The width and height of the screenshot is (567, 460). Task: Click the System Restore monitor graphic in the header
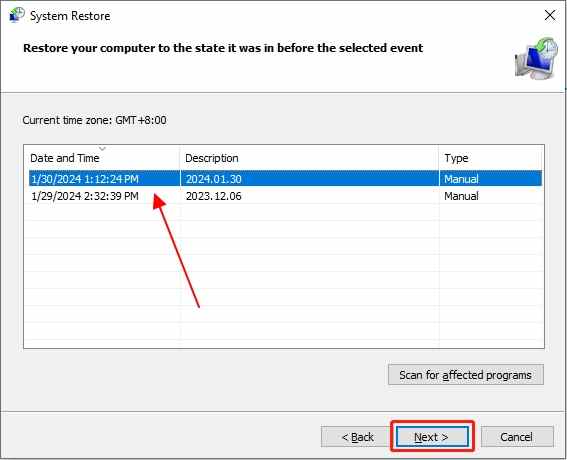pyautogui.click(x=536, y=58)
